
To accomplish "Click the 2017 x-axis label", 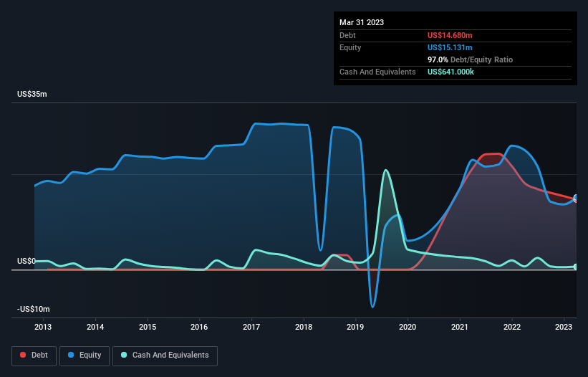I will coord(251,327).
